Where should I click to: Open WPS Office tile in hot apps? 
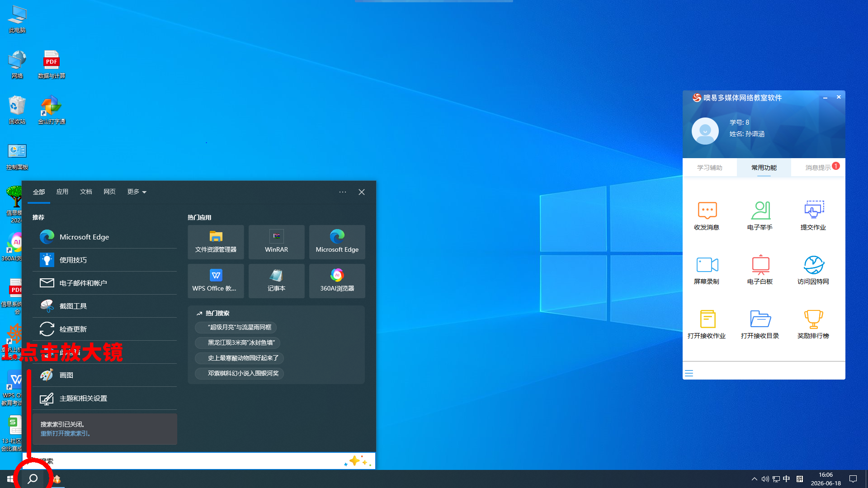pos(216,281)
